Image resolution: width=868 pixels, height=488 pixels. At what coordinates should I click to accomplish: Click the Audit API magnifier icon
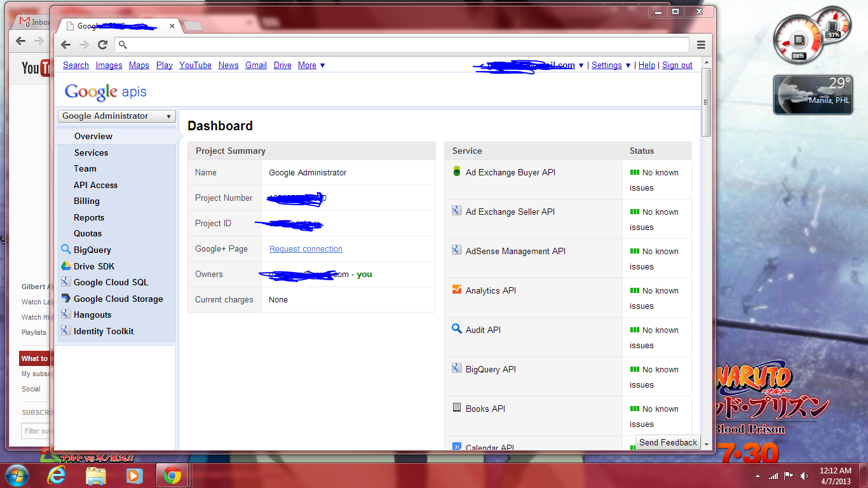coord(456,329)
